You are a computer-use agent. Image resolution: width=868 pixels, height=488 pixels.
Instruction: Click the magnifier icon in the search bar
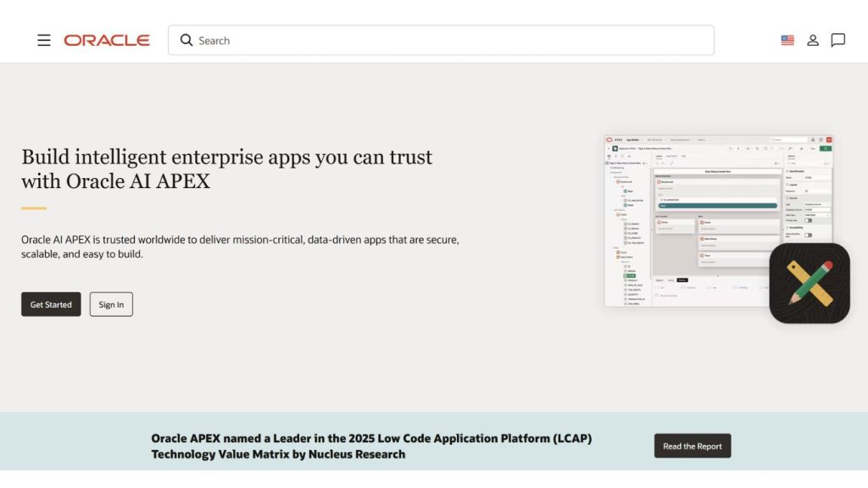pos(186,40)
